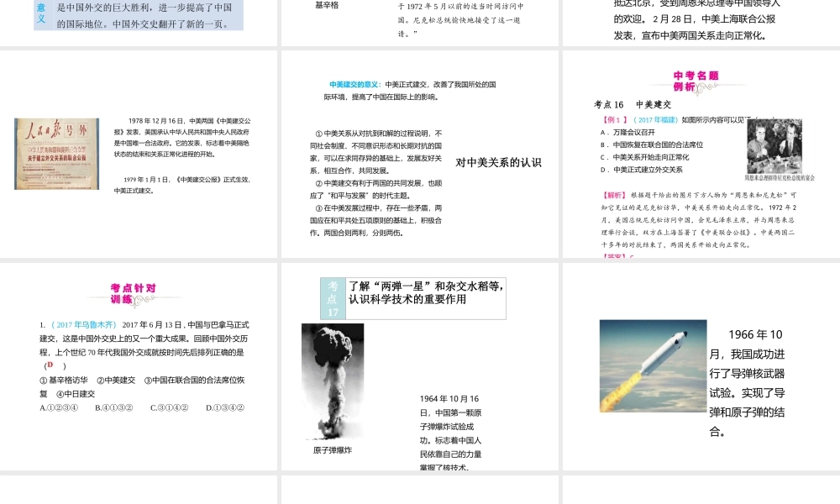Click the atomic bomb mushroom cloud photo
Screen dimensions: 840x504
pyautogui.click(x=333, y=381)
